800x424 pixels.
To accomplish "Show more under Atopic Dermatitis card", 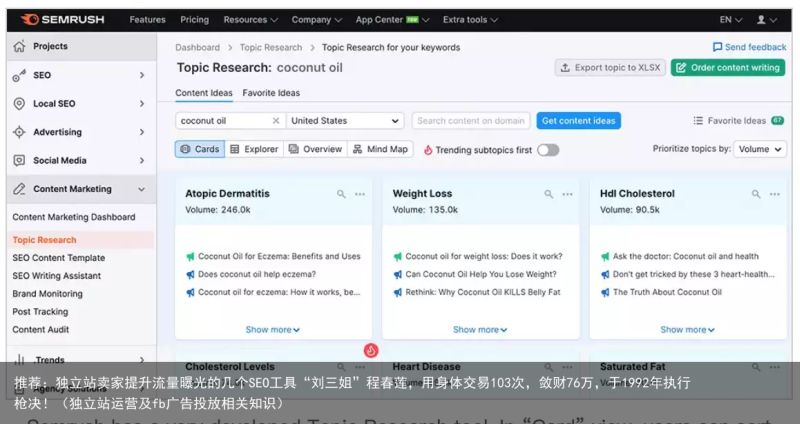I will tap(272, 330).
